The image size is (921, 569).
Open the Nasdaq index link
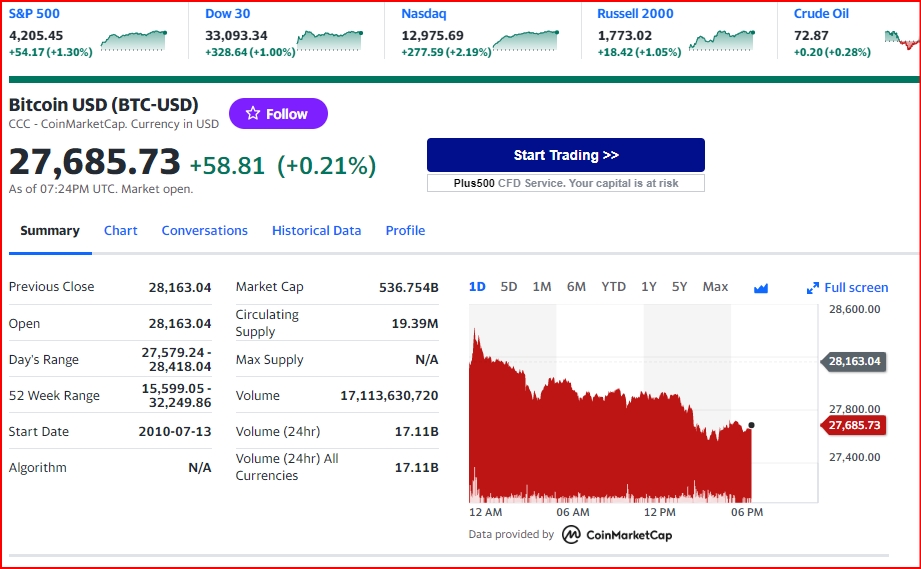click(423, 14)
